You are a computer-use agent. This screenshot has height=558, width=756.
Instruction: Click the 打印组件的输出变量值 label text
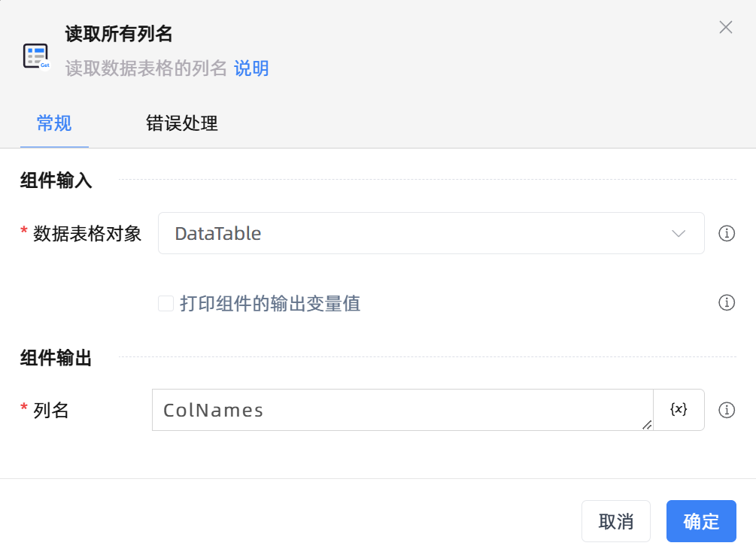(270, 304)
